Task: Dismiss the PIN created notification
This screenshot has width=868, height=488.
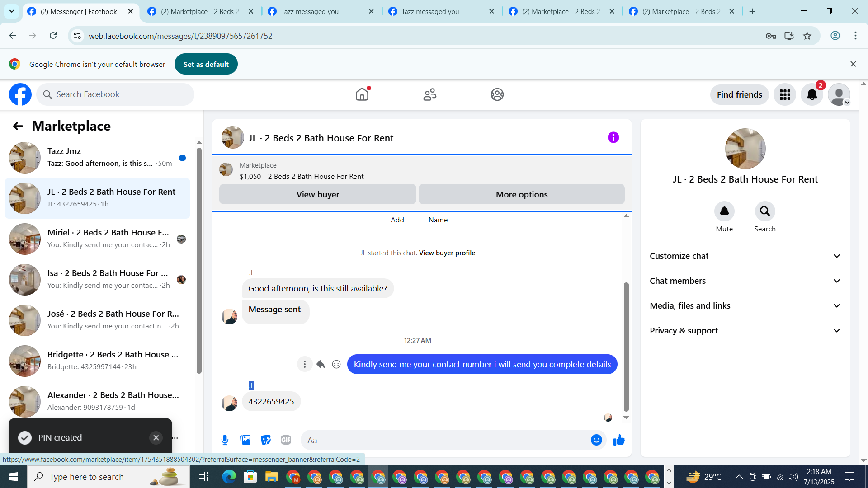Action: point(156,437)
